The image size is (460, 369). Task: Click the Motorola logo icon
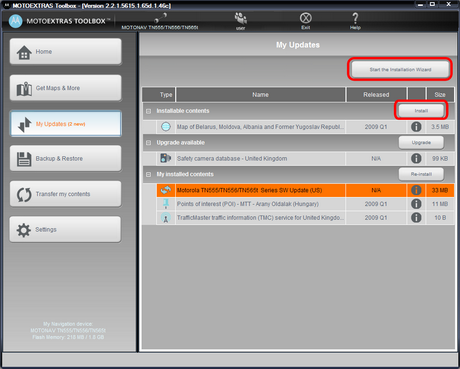click(x=15, y=21)
